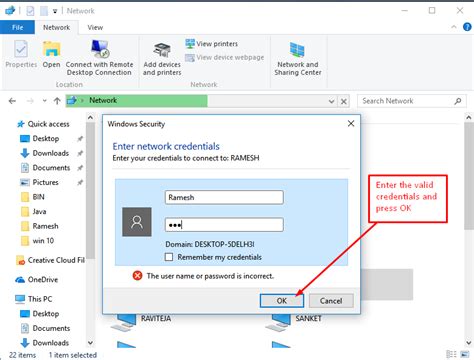Open recent locations dropdown arrow

tap(44, 101)
